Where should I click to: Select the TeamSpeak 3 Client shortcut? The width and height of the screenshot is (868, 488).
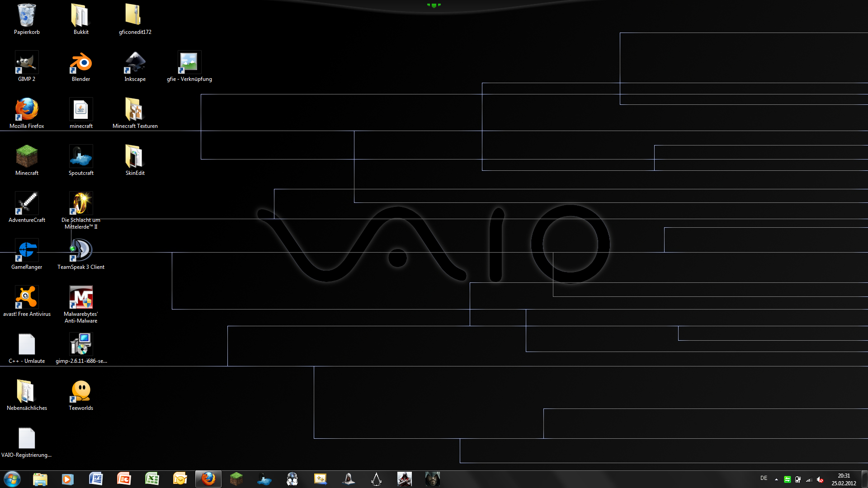[81, 250]
